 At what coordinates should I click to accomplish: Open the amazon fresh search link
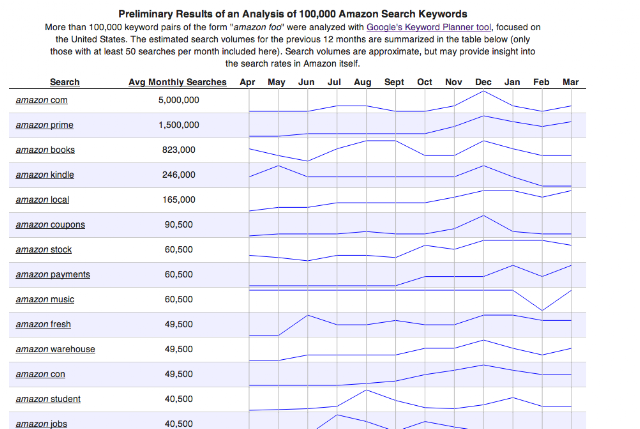[x=43, y=324]
